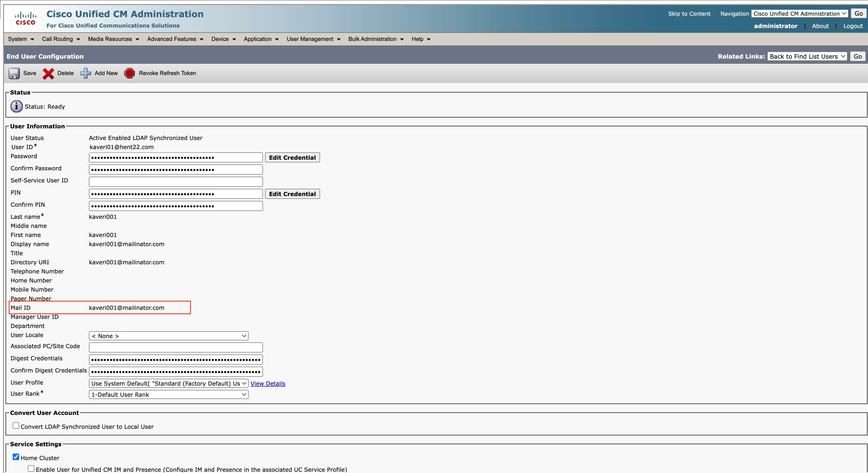Open the Help menu arrow
This screenshot has width=868, height=473.
click(x=429, y=39)
